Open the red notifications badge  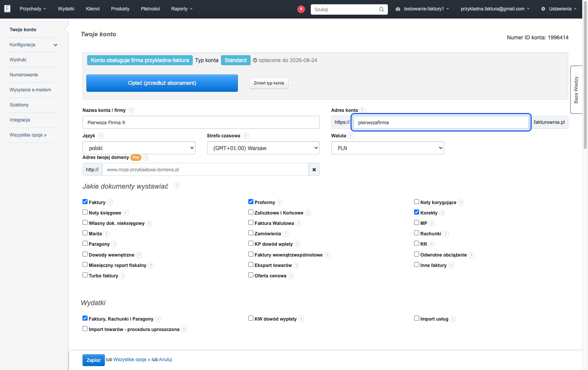pos(301,9)
